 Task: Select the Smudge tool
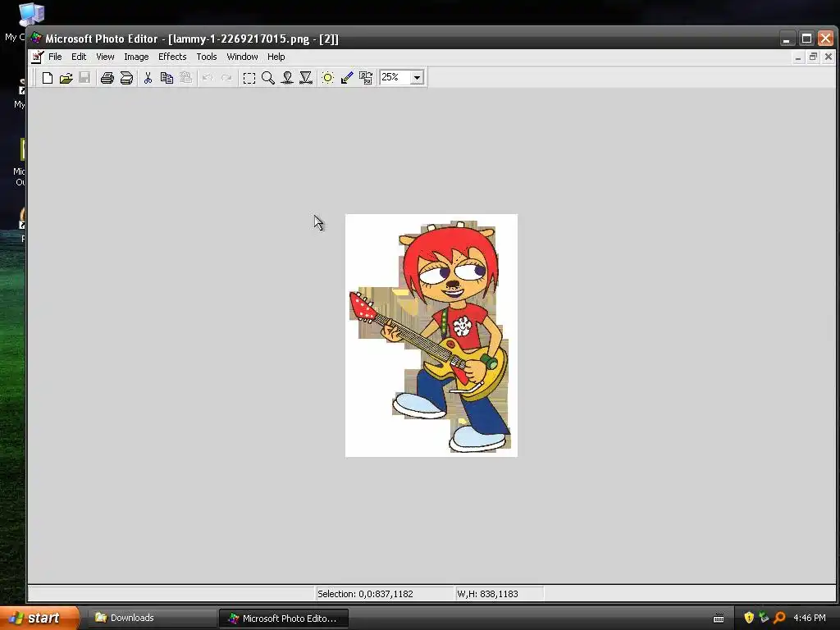coord(287,78)
